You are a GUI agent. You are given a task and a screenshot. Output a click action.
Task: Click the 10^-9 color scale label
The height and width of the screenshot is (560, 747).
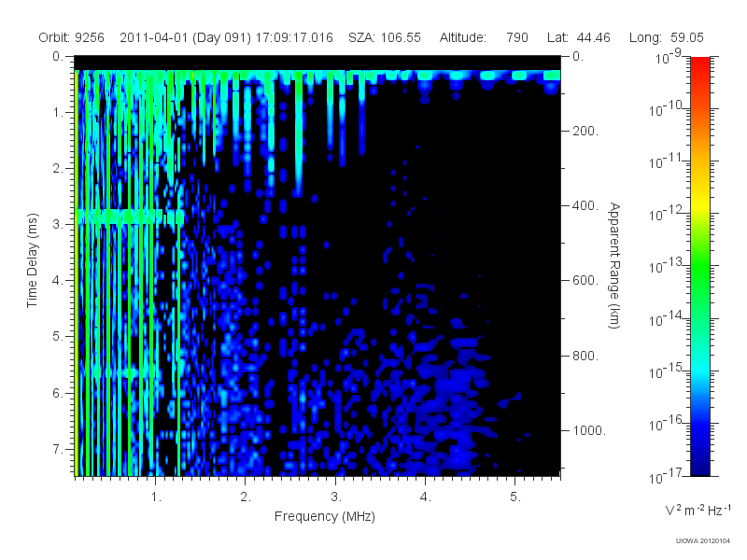click(x=669, y=57)
